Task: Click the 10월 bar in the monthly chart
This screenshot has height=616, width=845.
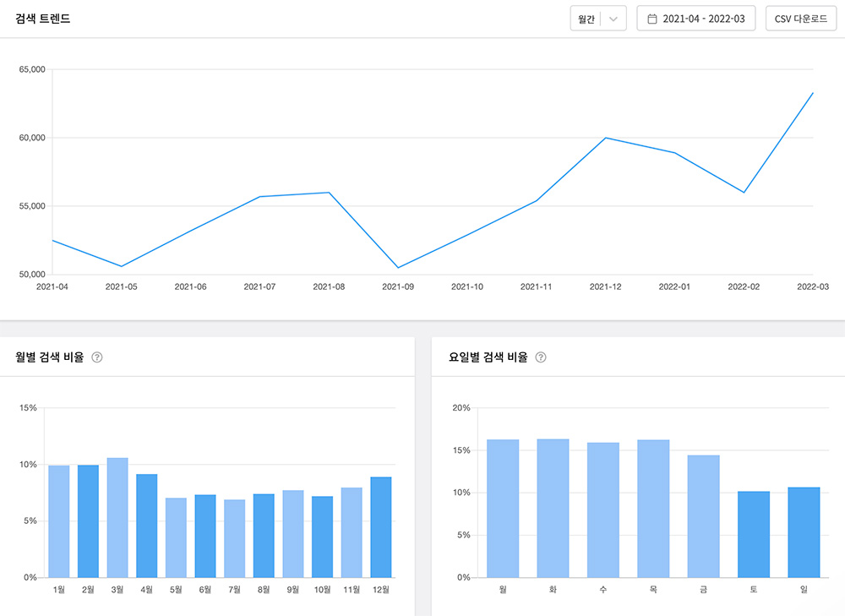Action: point(322,537)
